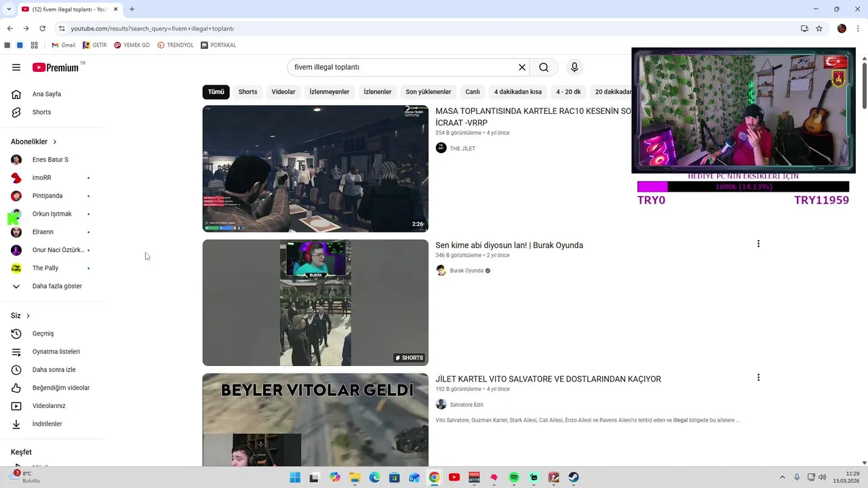Go to the YouTube Premium home logo
Viewport: 868px width, 488px height.
pyautogui.click(x=56, y=67)
